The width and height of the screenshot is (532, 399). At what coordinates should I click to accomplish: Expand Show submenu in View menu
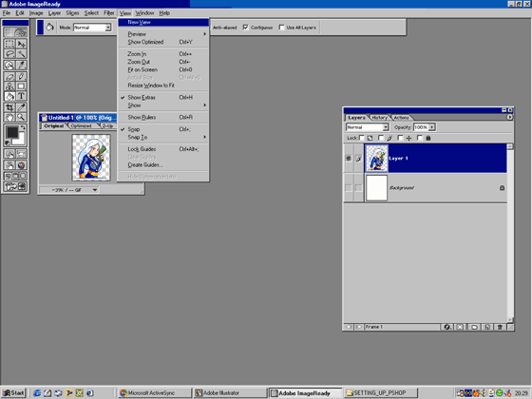(163, 105)
